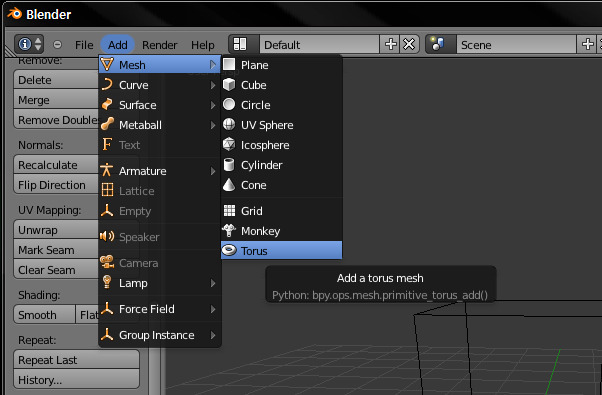Image resolution: width=602 pixels, height=395 pixels.
Task: Add a new screen layout
Action: tap(390, 45)
